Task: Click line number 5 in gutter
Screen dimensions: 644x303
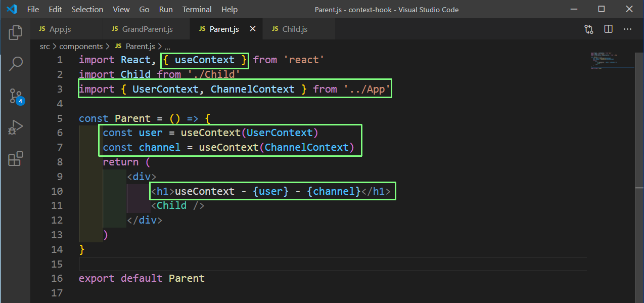Action: pos(60,118)
